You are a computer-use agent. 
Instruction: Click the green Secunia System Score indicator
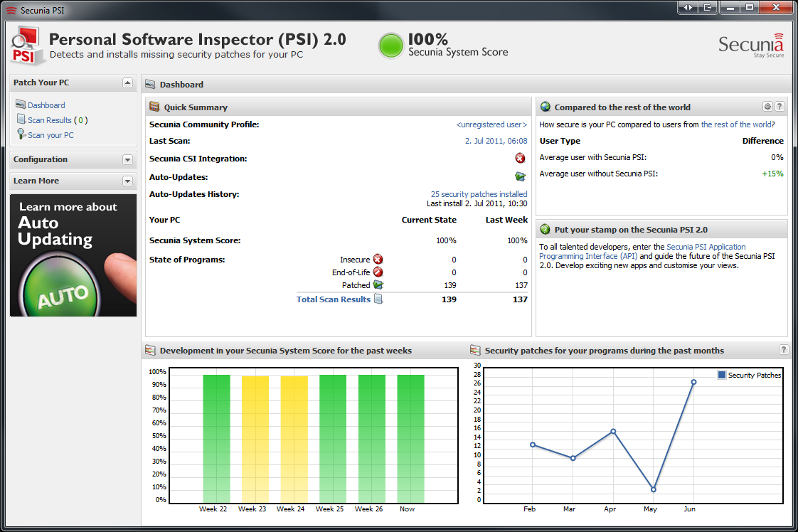[391, 46]
